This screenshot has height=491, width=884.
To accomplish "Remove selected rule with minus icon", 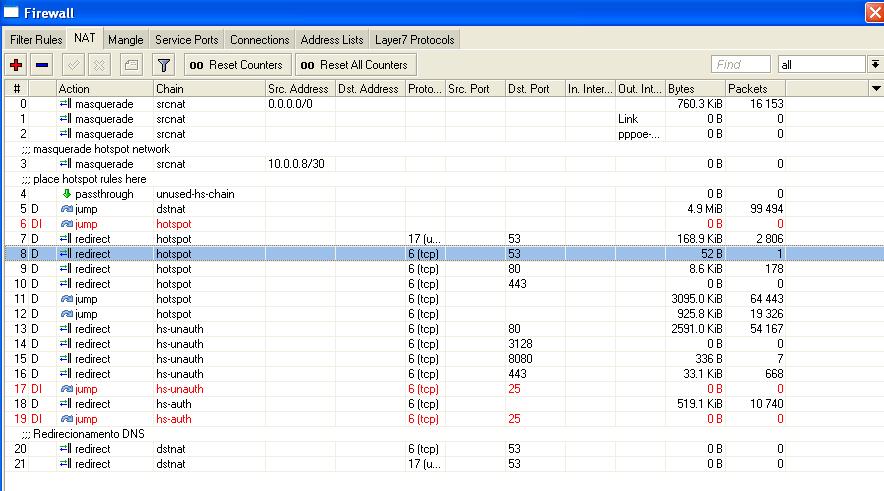I will (42, 65).
